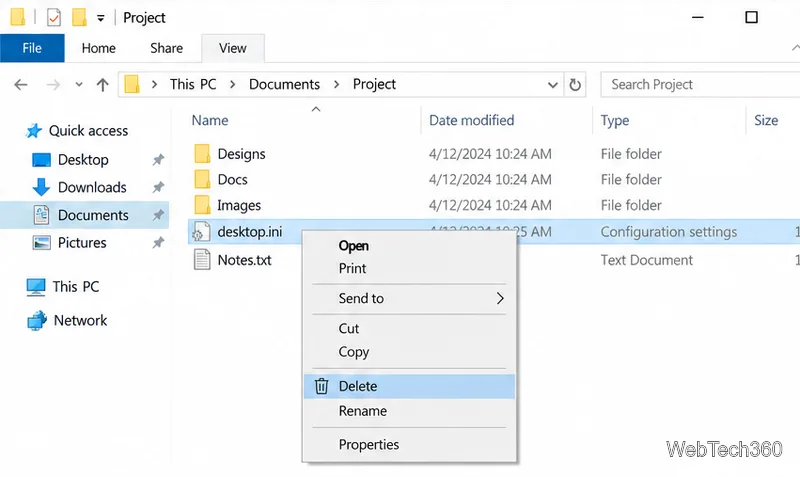Open Pictures in the navigation pane
This screenshot has height=477, width=800.
coord(82,242)
